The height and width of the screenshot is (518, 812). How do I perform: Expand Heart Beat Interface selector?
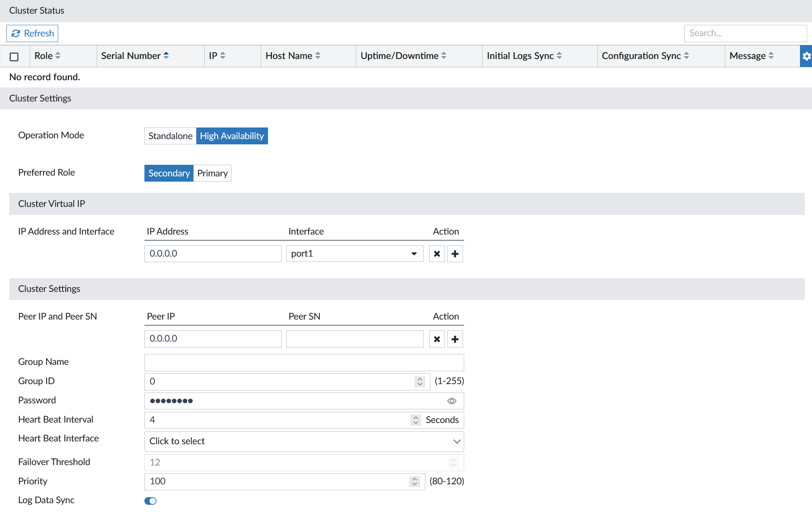pos(304,441)
